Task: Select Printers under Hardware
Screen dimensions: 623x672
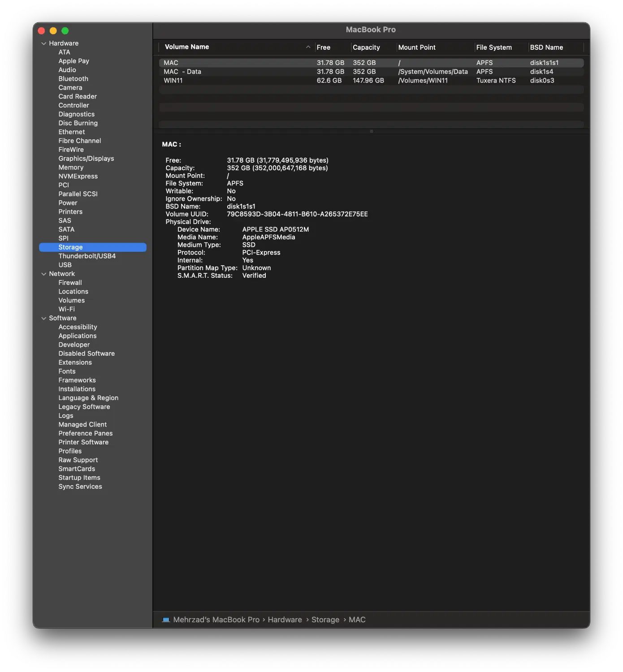Action: [70, 212]
